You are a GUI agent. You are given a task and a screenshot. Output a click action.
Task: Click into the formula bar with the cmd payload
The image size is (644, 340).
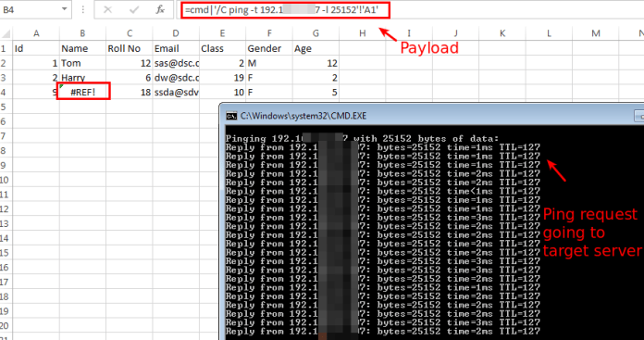(x=285, y=10)
